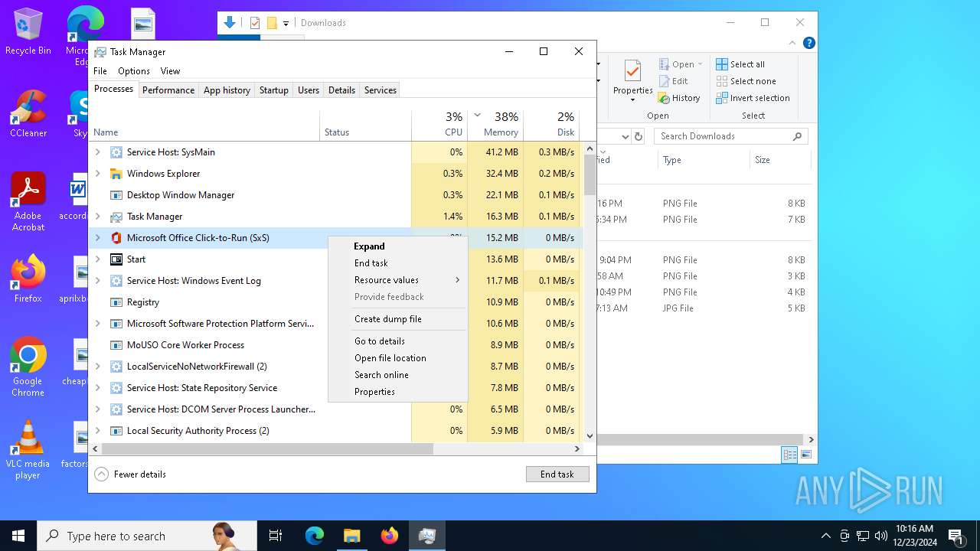Expand the Service Host: Windows Event Log group
The width and height of the screenshot is (980, 551).
(x=97, y=281)
